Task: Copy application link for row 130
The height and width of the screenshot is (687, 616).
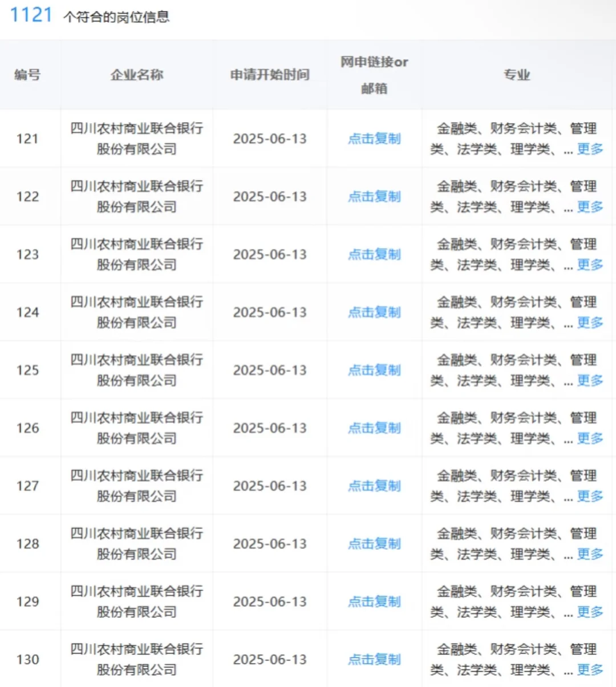Action: (x=374, y=660)
